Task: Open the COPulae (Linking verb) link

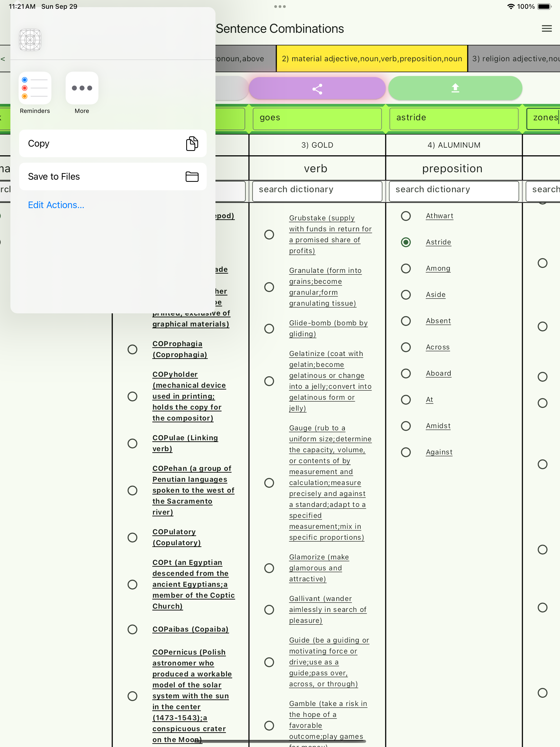Action: point(185,443)
